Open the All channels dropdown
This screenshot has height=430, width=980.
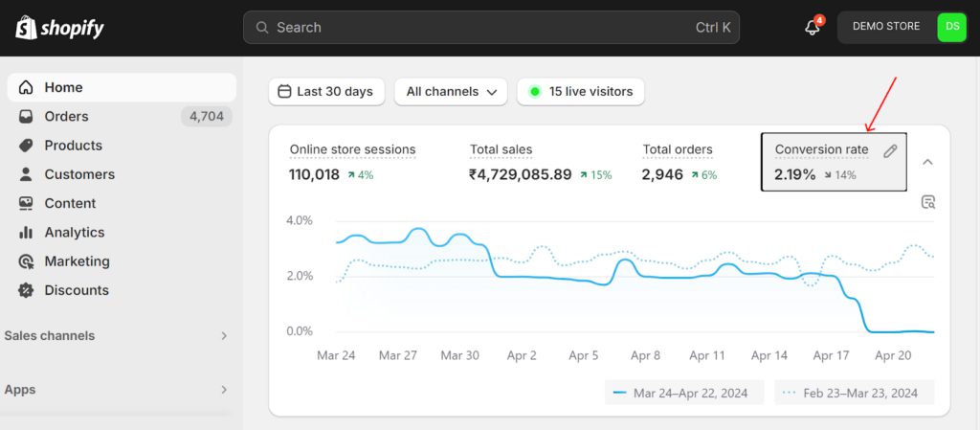pos(451,92)
